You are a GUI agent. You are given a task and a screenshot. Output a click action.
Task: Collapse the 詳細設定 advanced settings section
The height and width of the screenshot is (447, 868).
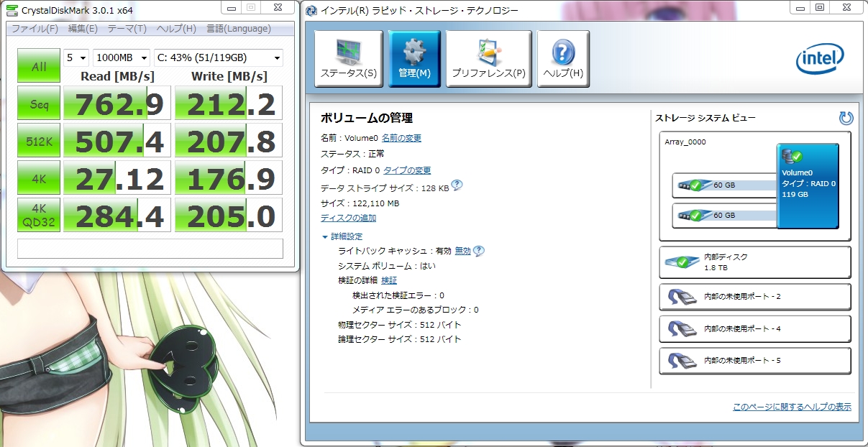pyautogui.click(x=342, y=236)
